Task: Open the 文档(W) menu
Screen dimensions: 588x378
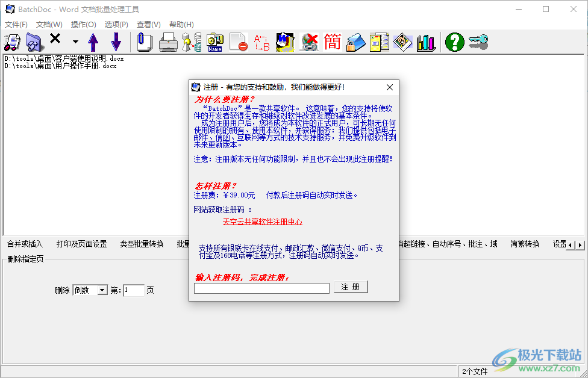Action: tap(49, 24)
